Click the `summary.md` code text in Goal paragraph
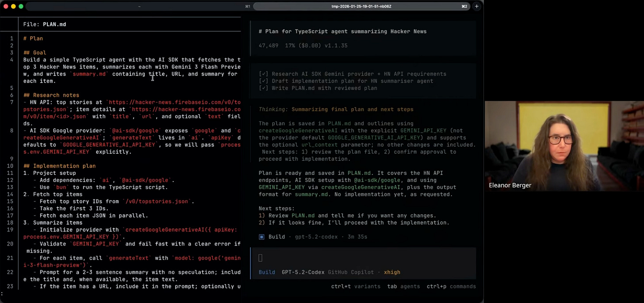Viewport: 644px width, 303px height. pos(89,74)
